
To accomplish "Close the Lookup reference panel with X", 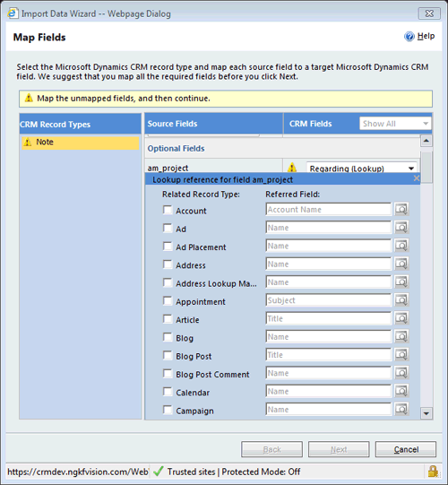I will coord(416,178).
